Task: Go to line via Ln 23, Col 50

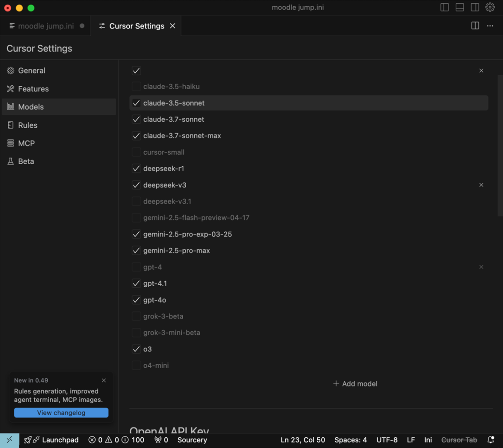Action: coord(303,440)
